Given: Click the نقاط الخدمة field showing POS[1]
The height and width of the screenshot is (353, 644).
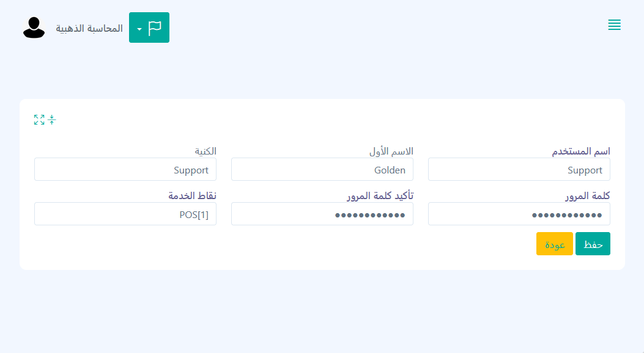Looking at the screenshot, I should [x=125, y=214].
